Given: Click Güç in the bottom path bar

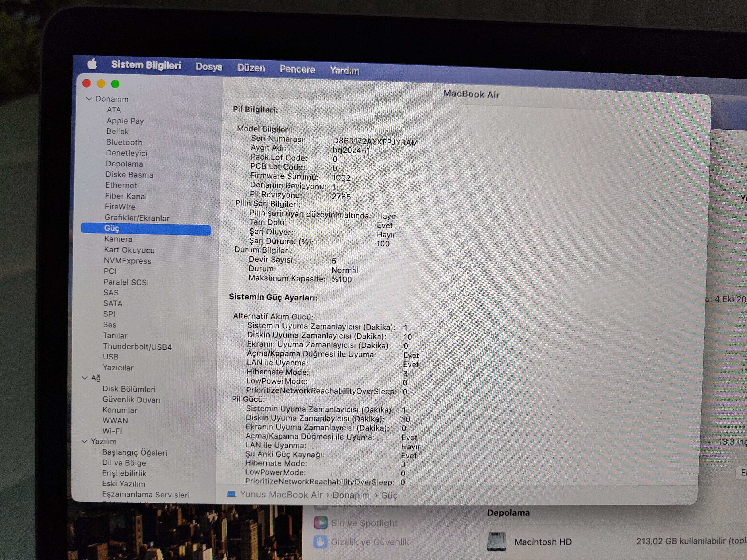Looking at the screenshot, I should click(x=389, y=495).
